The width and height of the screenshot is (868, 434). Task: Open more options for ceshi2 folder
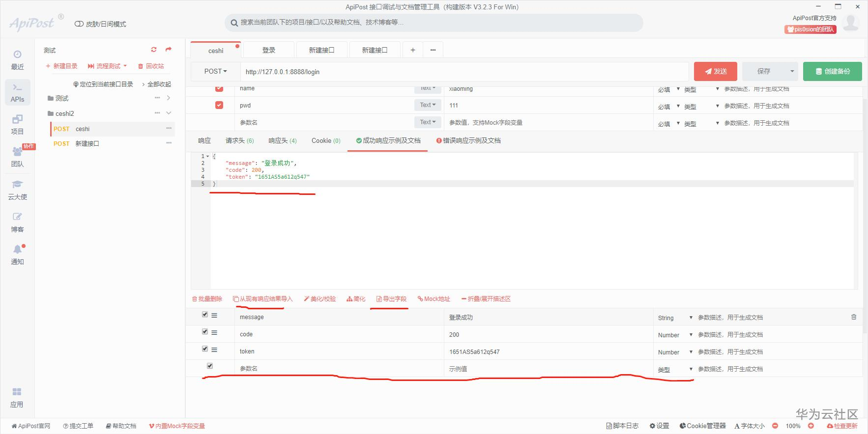point(157,113)
